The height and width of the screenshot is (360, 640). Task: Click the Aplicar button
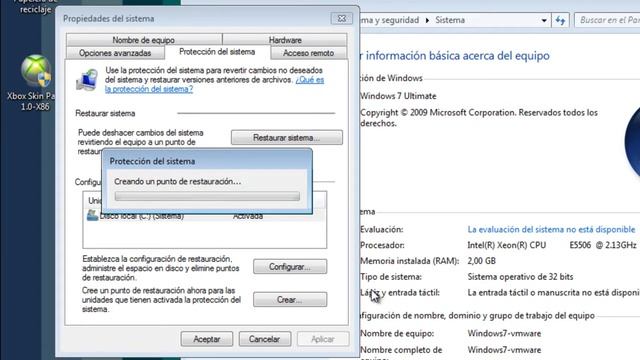click(x=323, y=339)
